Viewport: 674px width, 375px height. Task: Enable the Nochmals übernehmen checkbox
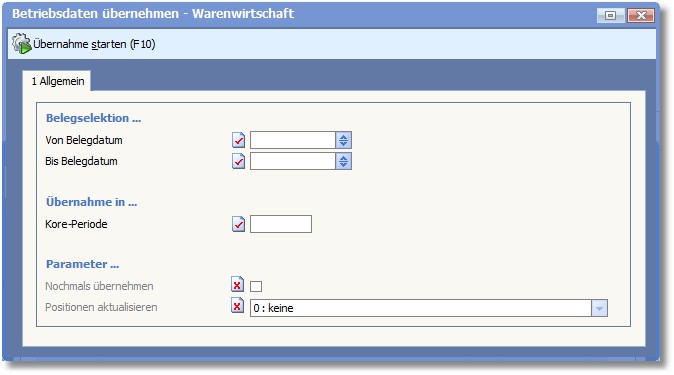coord(256,286)
